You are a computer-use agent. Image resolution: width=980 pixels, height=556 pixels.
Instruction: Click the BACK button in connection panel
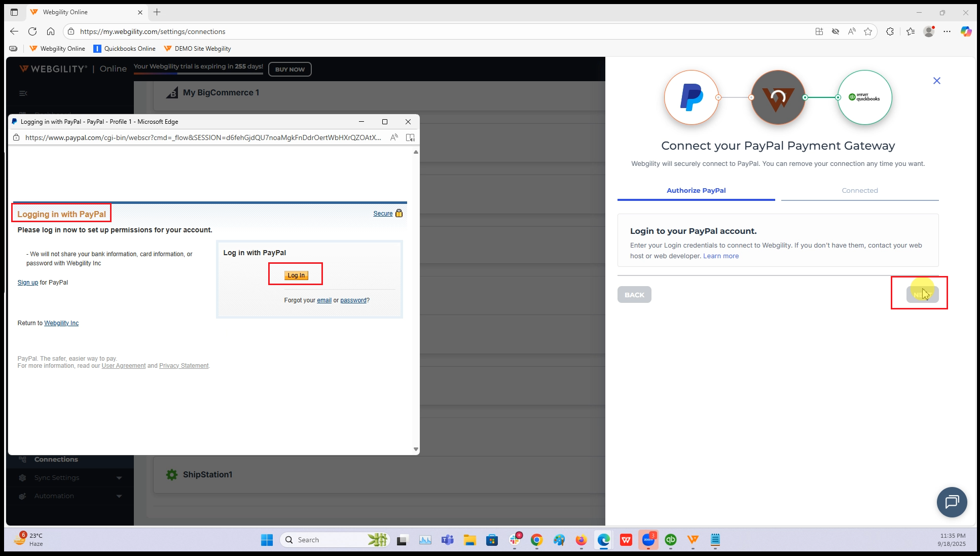click(x=634, y=295)
